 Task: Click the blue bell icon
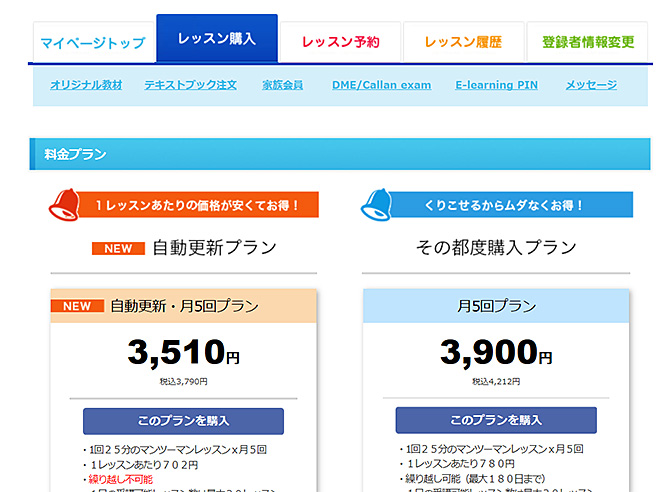tap(379, 204)
